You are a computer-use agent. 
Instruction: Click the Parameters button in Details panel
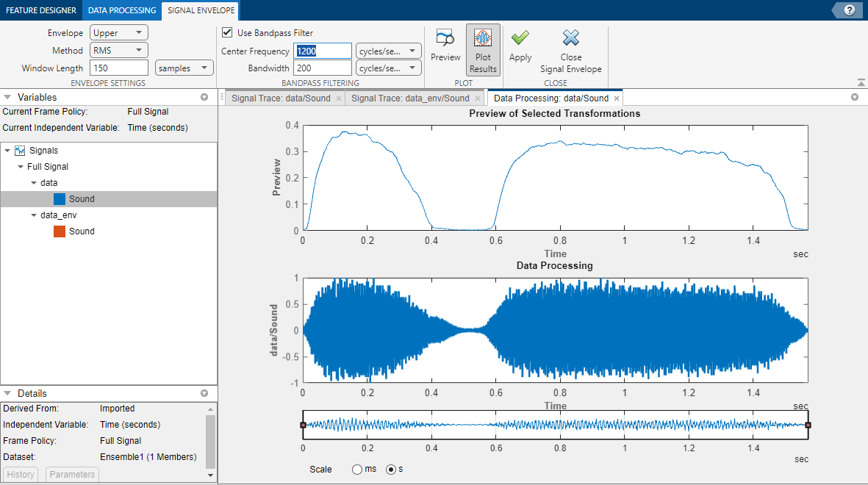[x=71, y=474]
